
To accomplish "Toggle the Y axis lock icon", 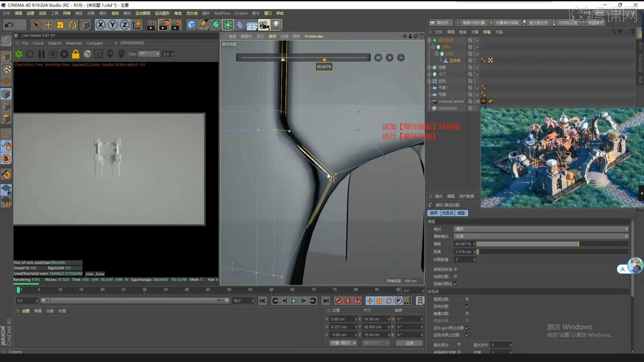I will pos(113,25).
